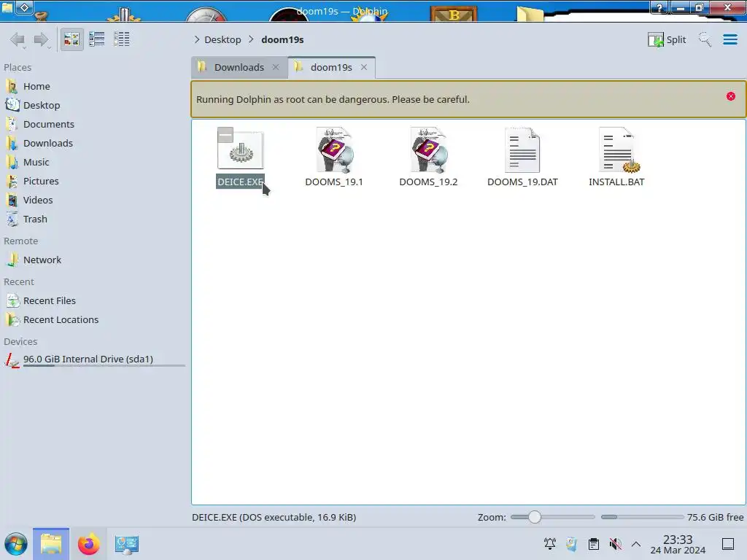The image size is (747, 560).
Task: Open system settings taskbar icon
Action: (x=126, y=544)
